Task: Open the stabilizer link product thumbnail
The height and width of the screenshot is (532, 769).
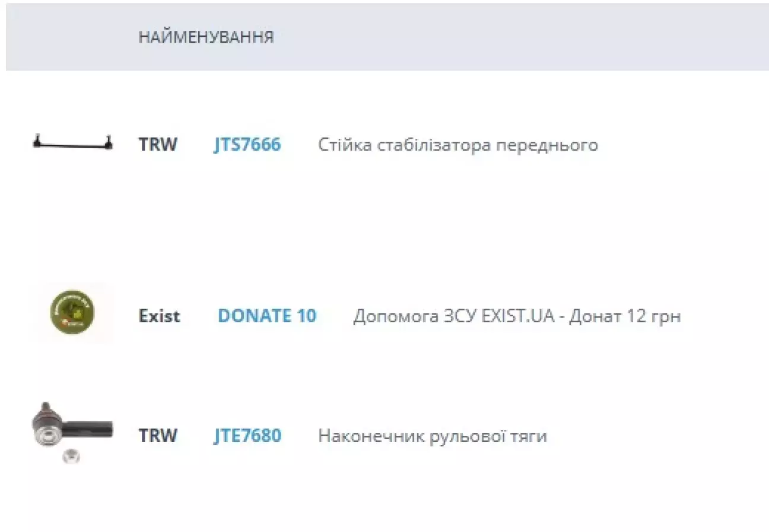Action: [x=72, y=143]
